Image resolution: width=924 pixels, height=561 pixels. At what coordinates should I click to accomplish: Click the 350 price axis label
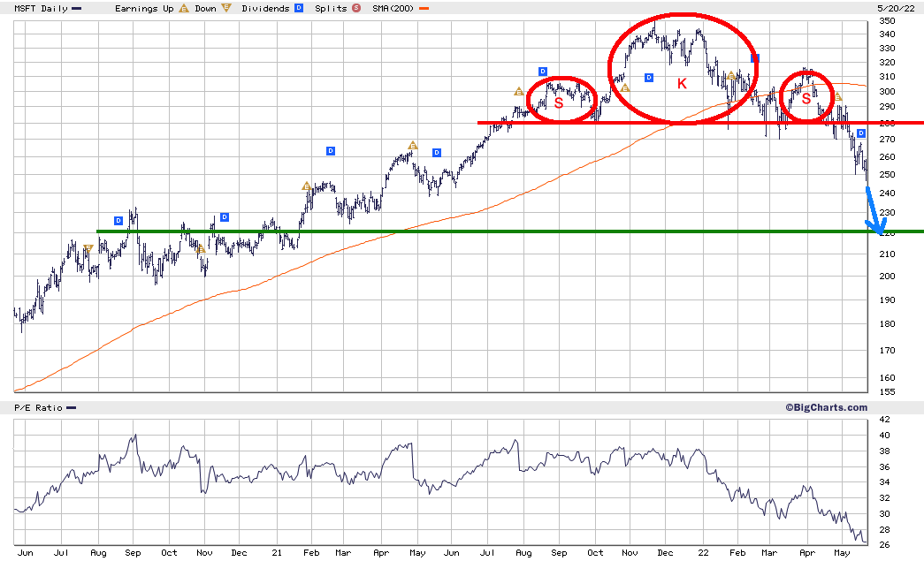coord(887,20)
